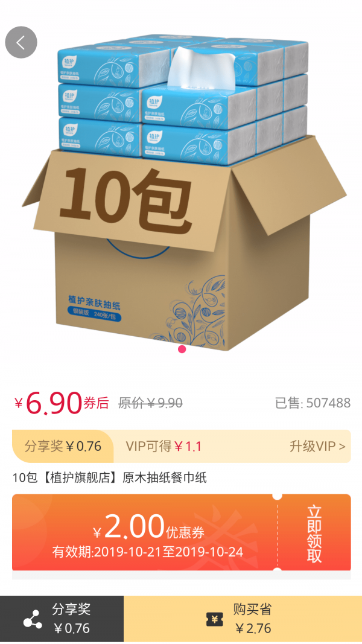Viewport: 362px width, 644px height.
Task: Tap the 分享奖 ¥0.76 yellow badge
Action: pos(63,447)
